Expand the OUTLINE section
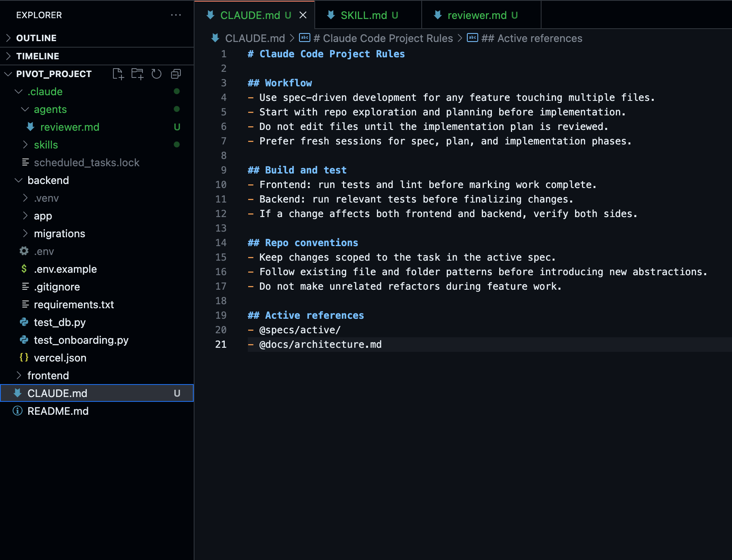Screen dimensions: 732x560 coord(97,38)
